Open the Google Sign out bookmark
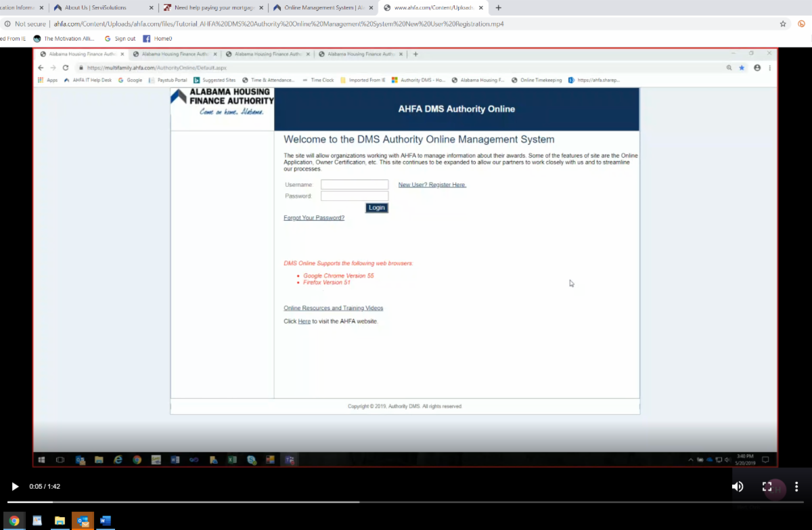The width and height of the screenshot is (812, 530). [120, 39]
